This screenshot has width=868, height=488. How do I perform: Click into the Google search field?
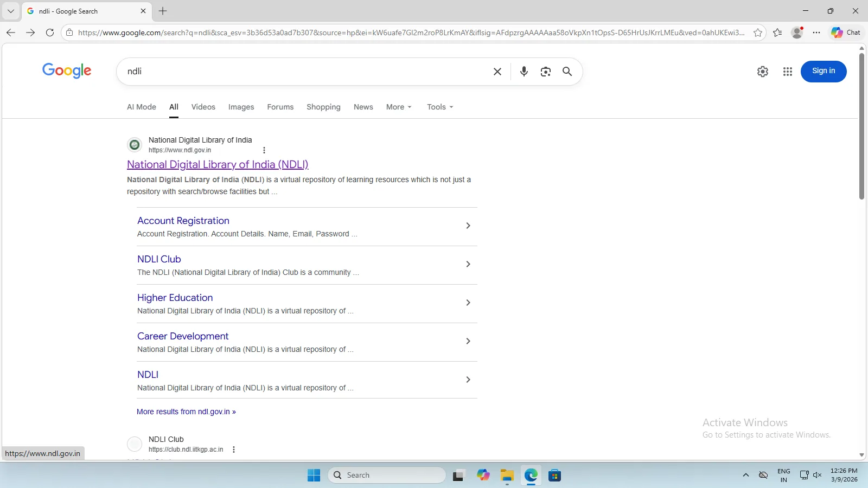[304, 72]
